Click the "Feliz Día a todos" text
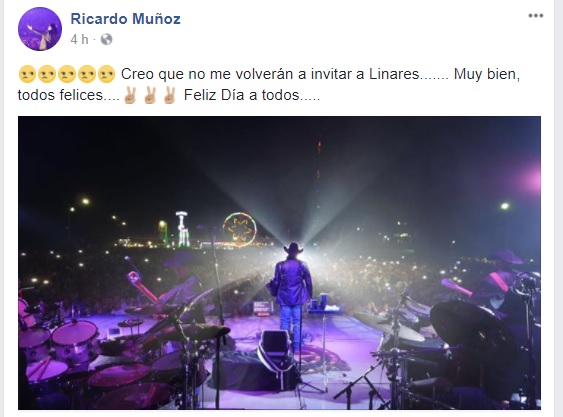The height and width of the screenshot is (417, 563). click(241, 95)
